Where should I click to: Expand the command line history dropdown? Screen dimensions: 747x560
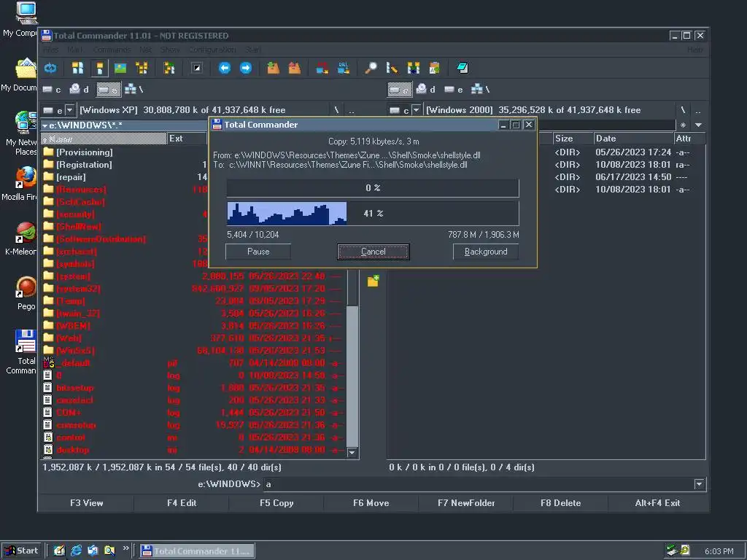click(x=699, y=484)
